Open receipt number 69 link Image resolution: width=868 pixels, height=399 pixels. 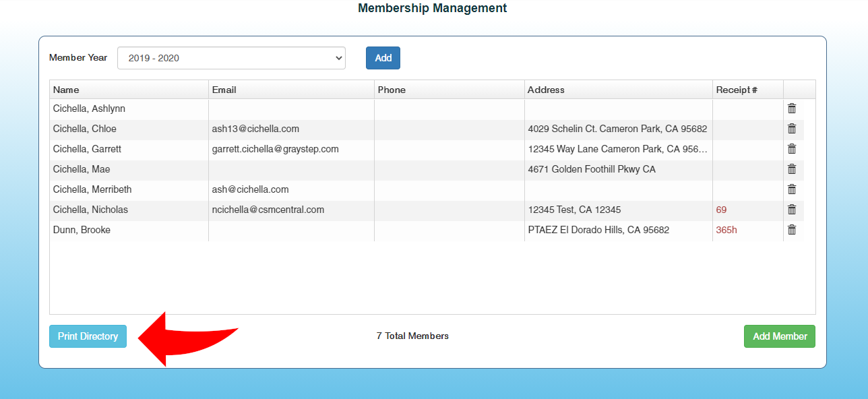(721, 210)
